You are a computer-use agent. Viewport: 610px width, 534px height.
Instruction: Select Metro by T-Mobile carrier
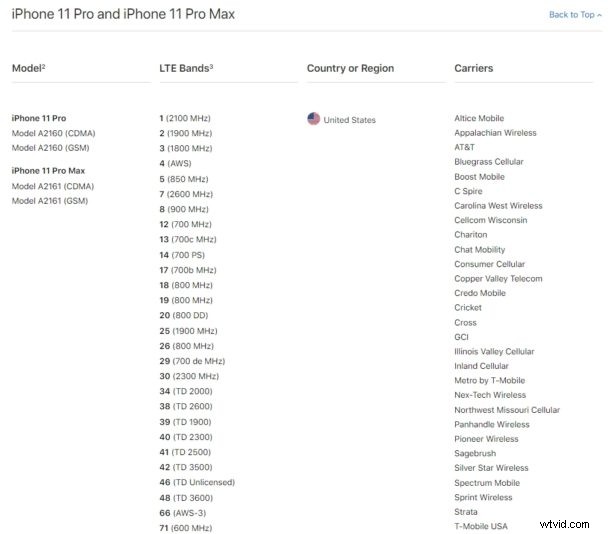point(490,380)
